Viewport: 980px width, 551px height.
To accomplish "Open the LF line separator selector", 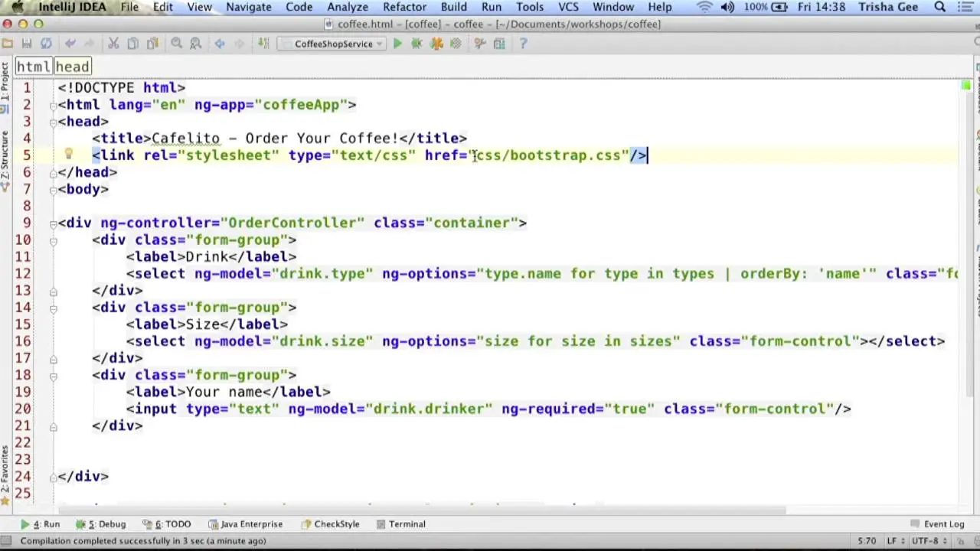I will (896, 541).
